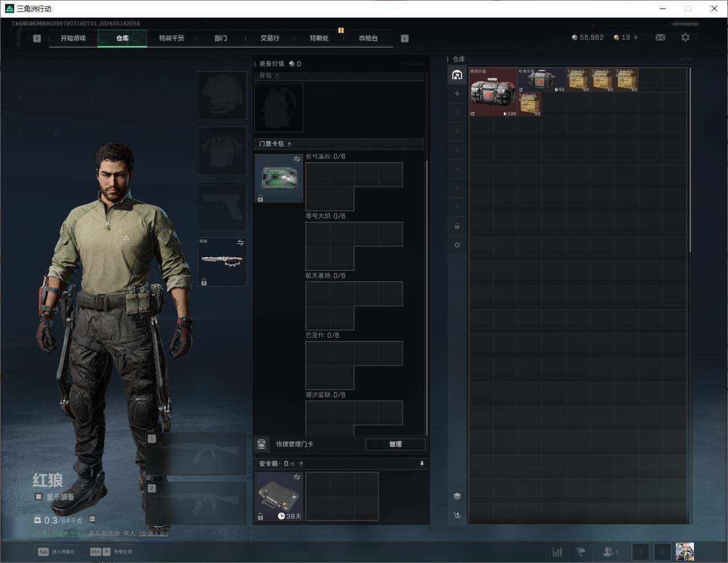Click the Tab 进入特勤处 shortcut button
The height and width of the screenshot is (563, 728).
[57, 552]
